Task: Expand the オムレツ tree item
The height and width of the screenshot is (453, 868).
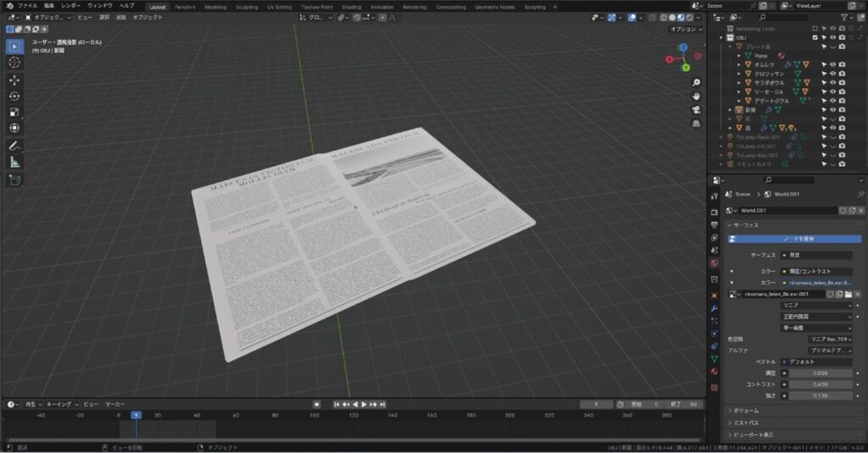Action: (739, 64)
